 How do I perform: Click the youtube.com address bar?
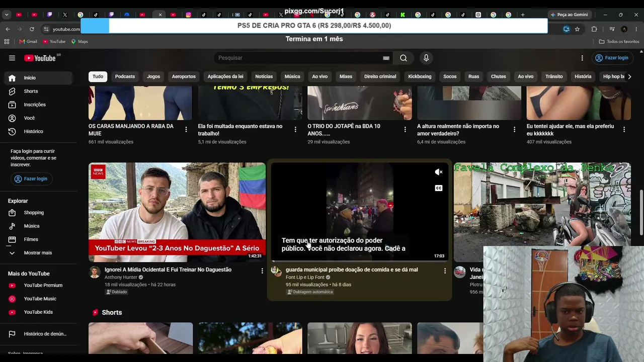point(66,29)
